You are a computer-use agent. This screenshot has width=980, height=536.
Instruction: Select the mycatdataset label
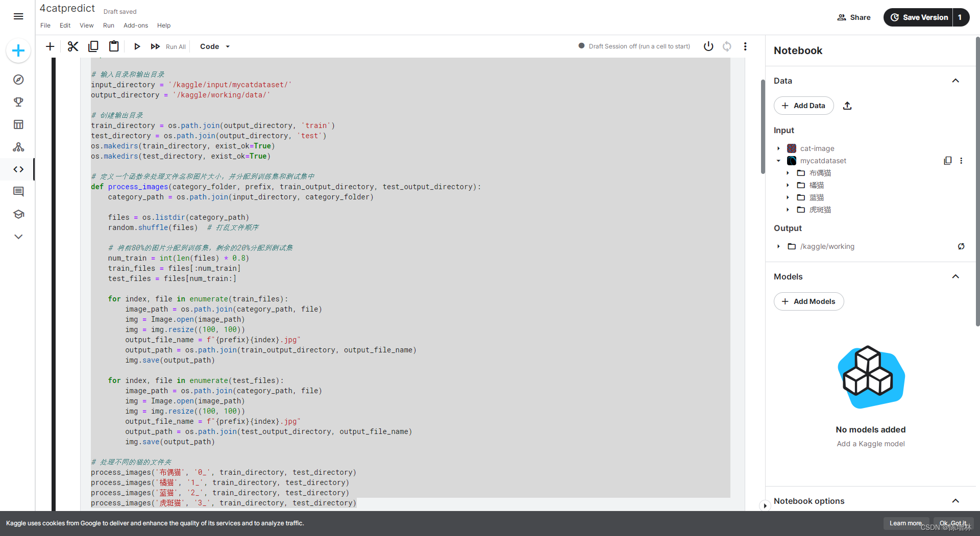[823, 161]
